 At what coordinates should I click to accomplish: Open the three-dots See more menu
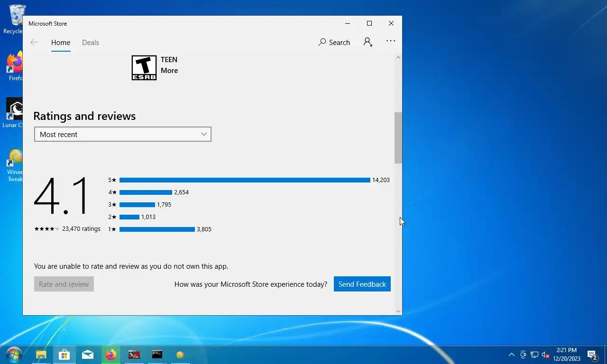click(x=391, y=41)
